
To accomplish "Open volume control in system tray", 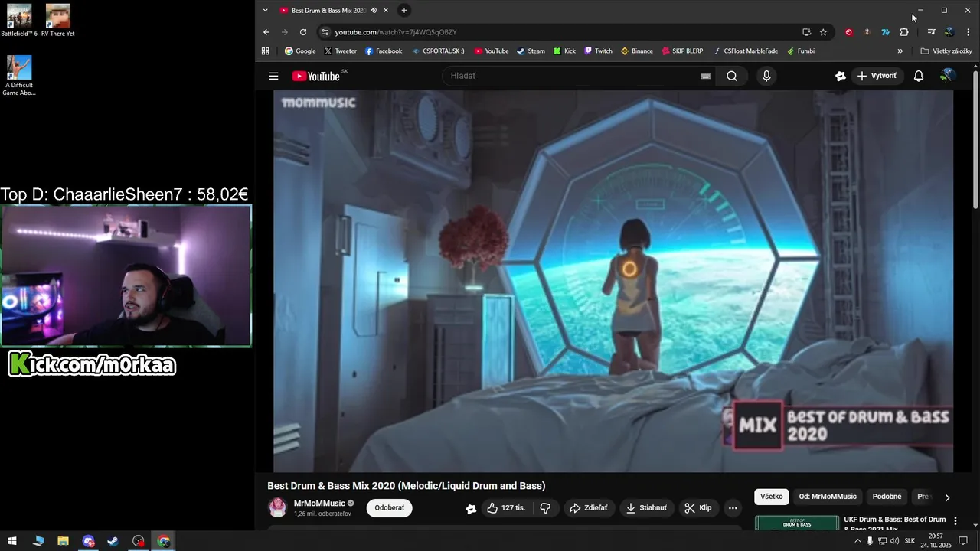I will click(x=893, y=541).
